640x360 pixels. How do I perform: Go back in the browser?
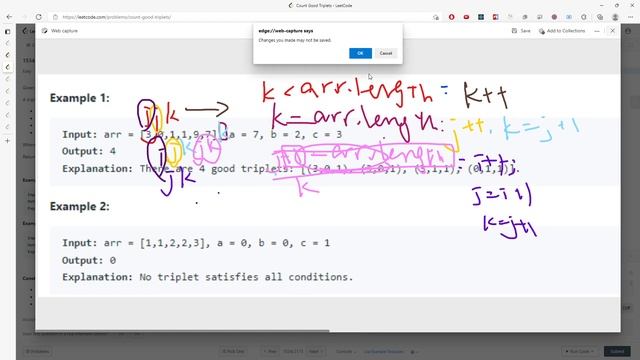tap(9, 17)
